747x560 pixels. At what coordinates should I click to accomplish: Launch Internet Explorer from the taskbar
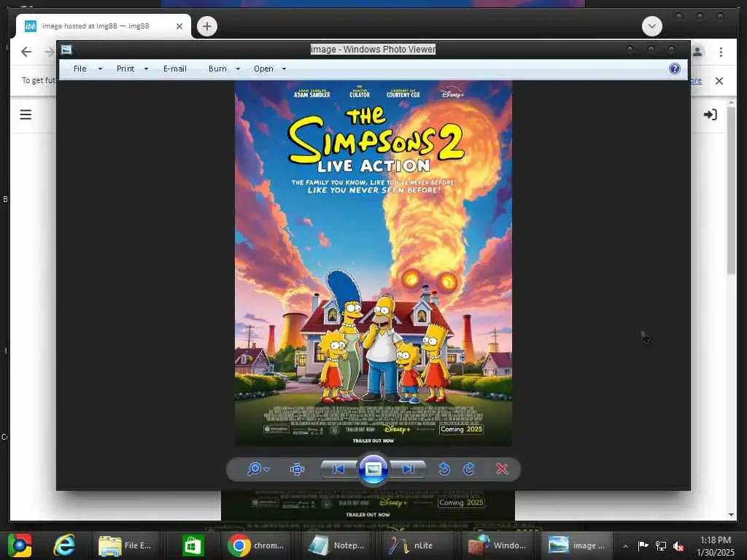coord(64,545)
